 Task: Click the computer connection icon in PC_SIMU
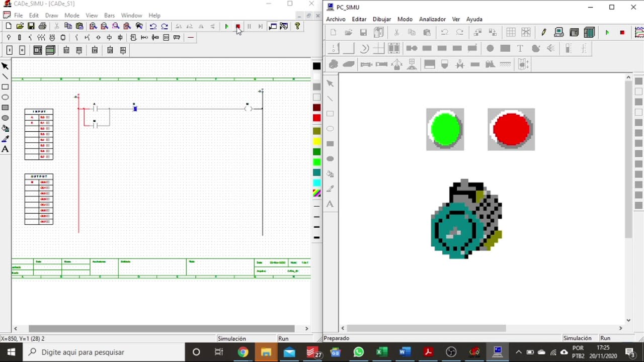559,32
